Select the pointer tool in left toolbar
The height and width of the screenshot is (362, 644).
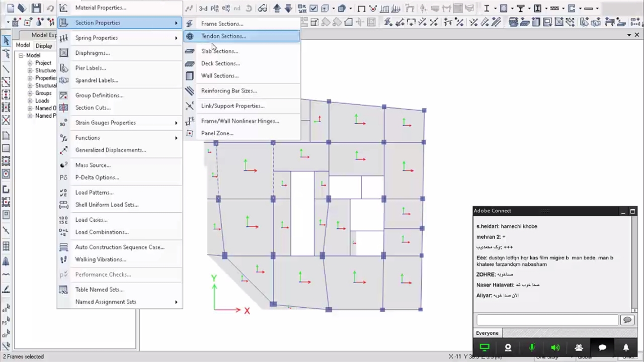[6, 41]
